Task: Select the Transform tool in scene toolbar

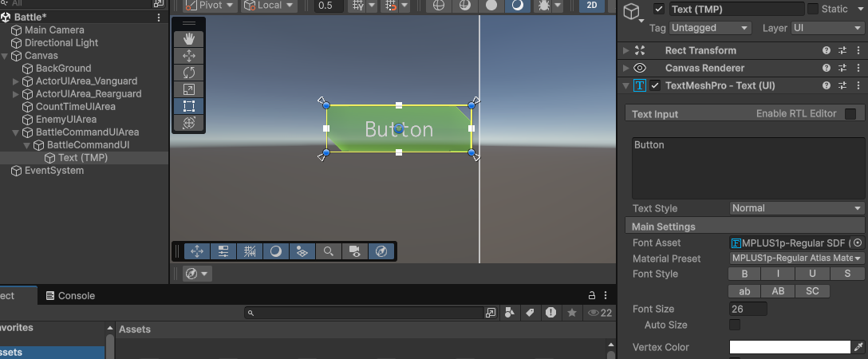Action: tap(189, 123)
